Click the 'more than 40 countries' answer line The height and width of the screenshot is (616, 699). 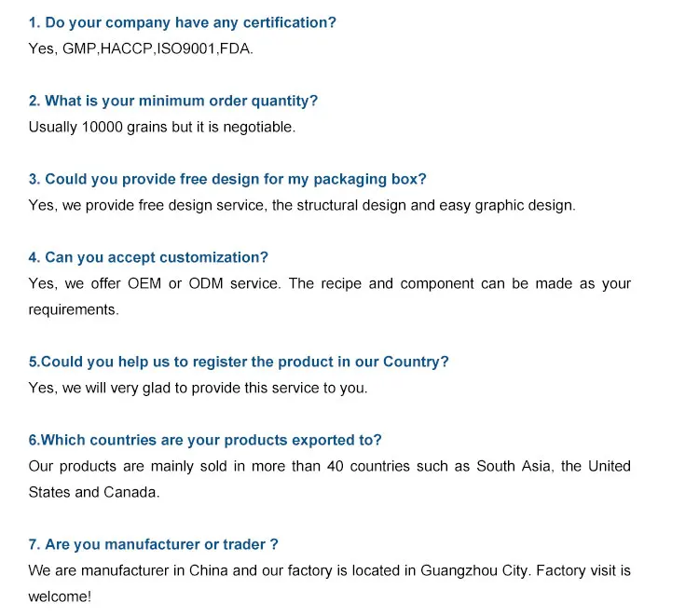(x=330, y=466)
